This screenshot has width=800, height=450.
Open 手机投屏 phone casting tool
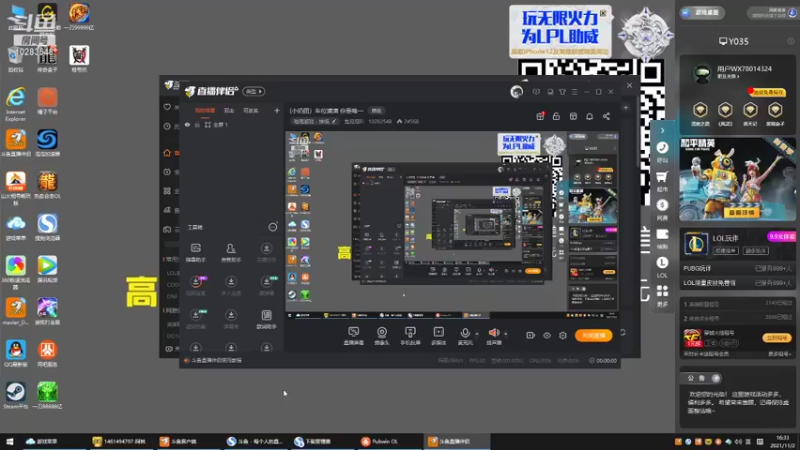point(410,336)
